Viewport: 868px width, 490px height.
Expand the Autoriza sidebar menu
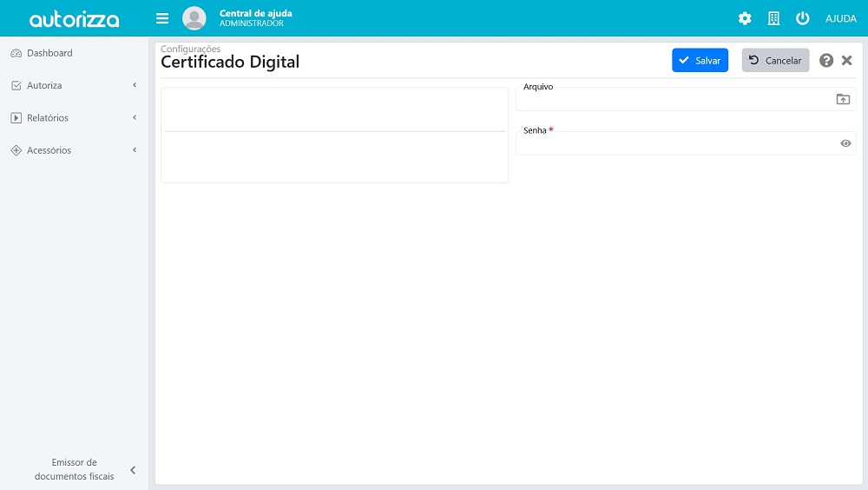[x=74, y=85]
